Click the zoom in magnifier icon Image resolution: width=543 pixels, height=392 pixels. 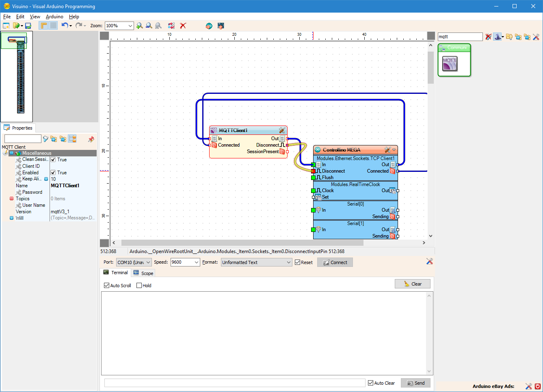point(140,26)
